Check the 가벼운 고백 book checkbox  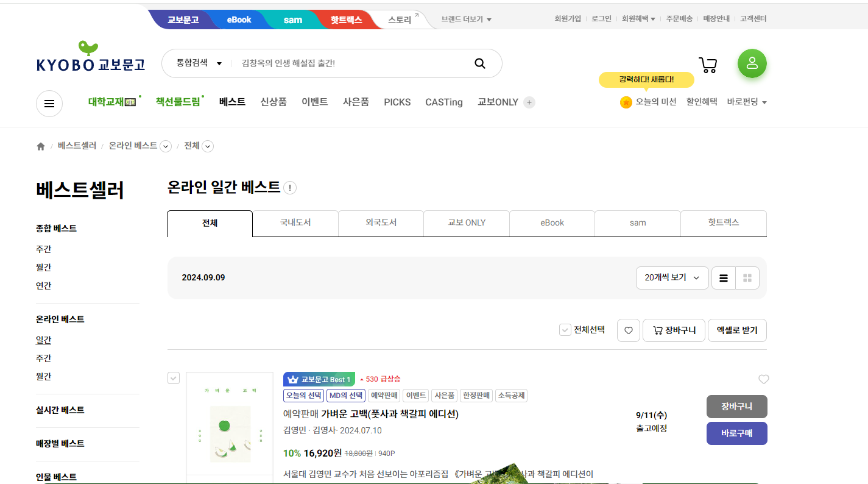174,379
